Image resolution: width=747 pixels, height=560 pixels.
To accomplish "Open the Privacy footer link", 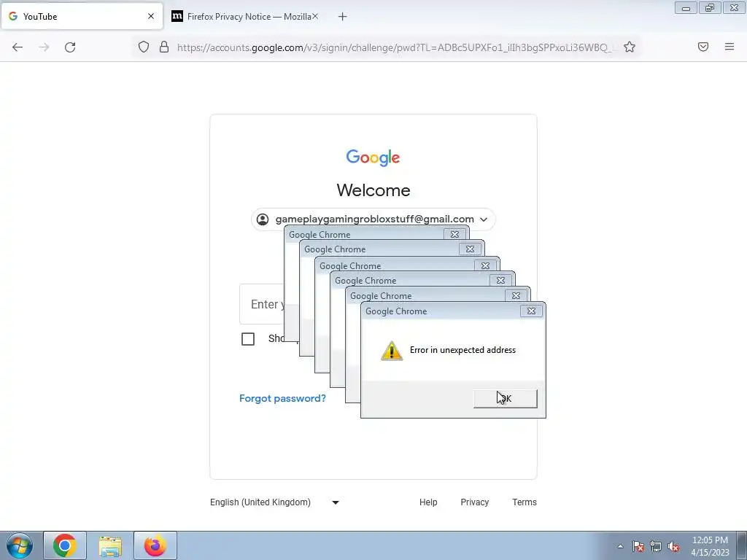I will (474, 502).
